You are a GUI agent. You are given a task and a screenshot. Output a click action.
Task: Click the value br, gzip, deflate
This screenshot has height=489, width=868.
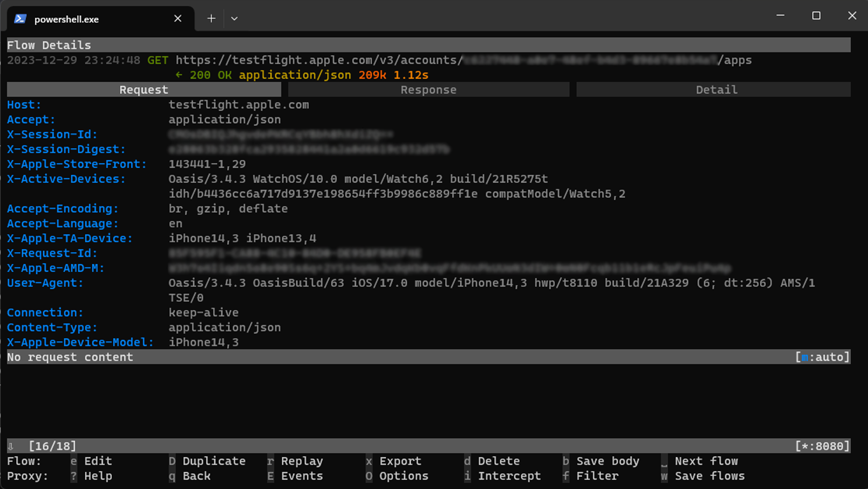point(228,209)
